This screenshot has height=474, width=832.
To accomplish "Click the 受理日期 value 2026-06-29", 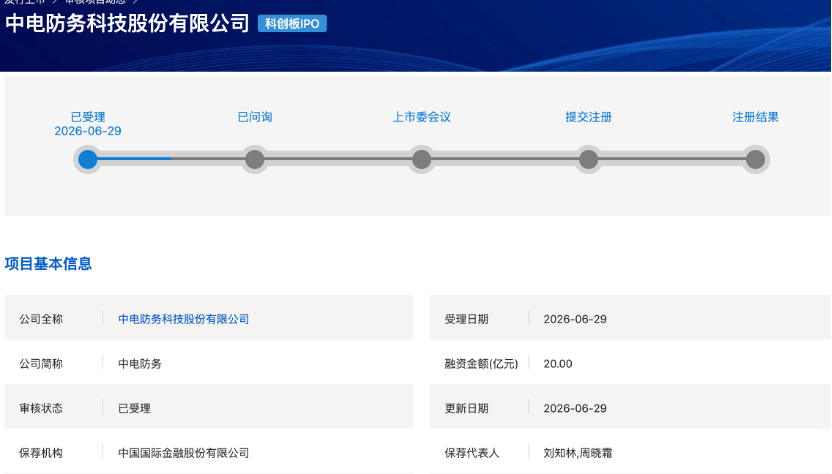I will coord(575,319).
